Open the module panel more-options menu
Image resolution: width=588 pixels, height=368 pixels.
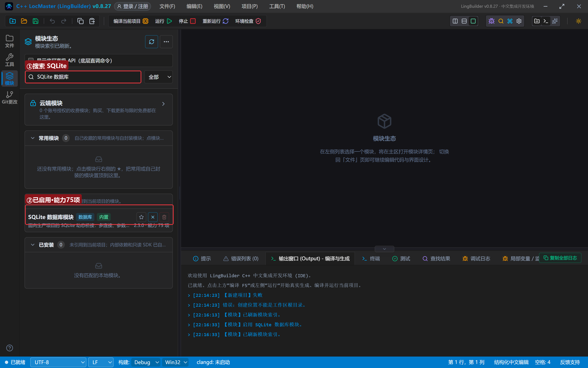pos(166,42)
